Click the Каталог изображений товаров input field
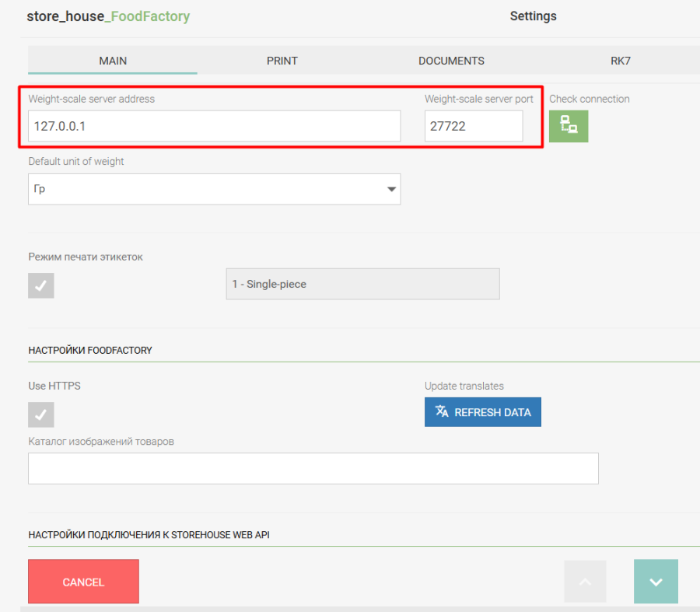700x612 pixels. tap(313, 468)
